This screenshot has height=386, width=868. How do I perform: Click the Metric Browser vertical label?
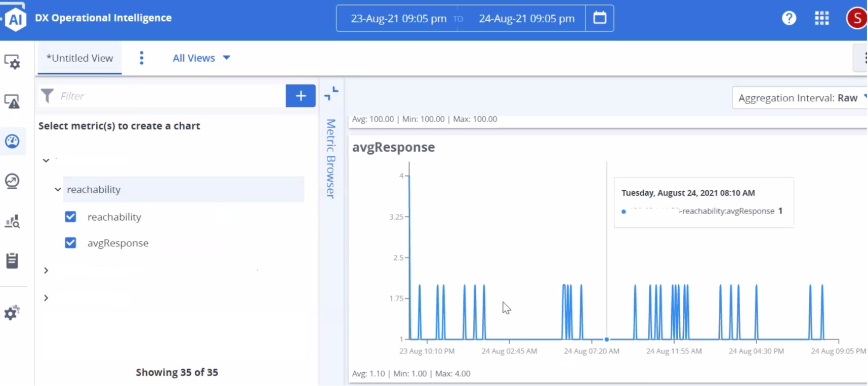click(331, 158)
